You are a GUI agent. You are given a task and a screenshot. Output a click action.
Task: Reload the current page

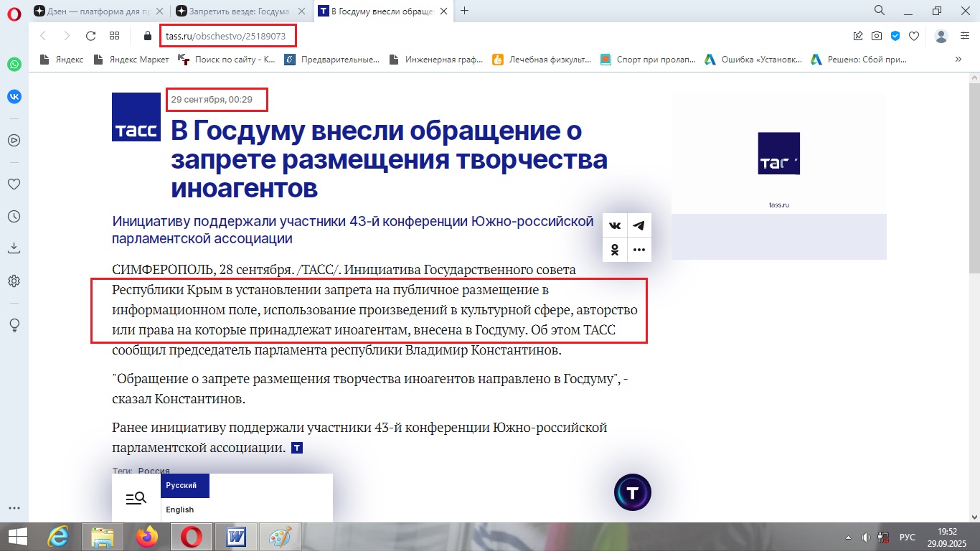(x=90, y=36)
